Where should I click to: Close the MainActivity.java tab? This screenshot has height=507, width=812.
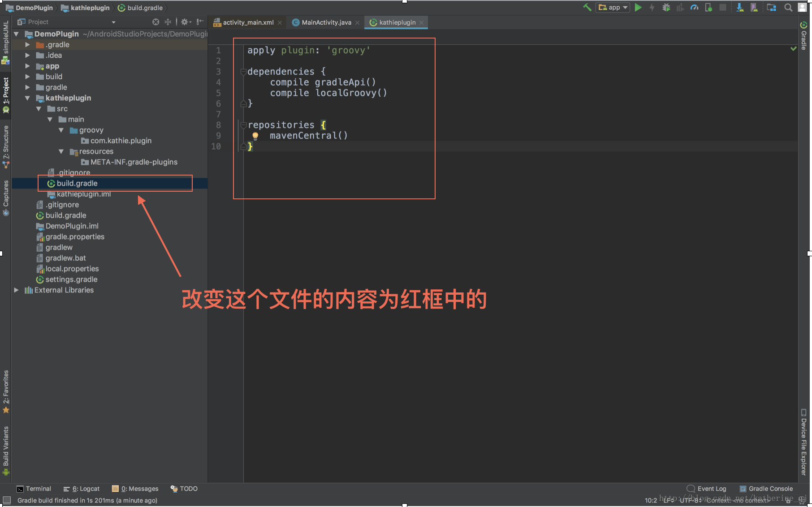tap(357, 23)
